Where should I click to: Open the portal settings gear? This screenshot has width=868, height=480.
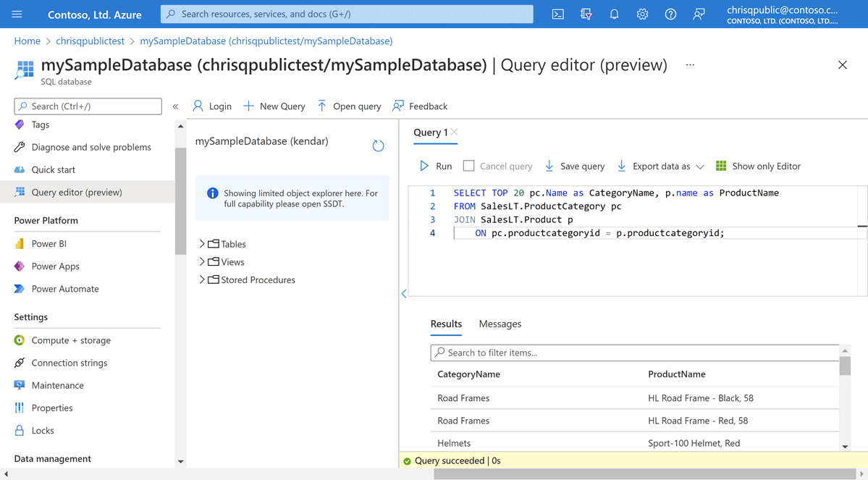[x=642, y=14]
